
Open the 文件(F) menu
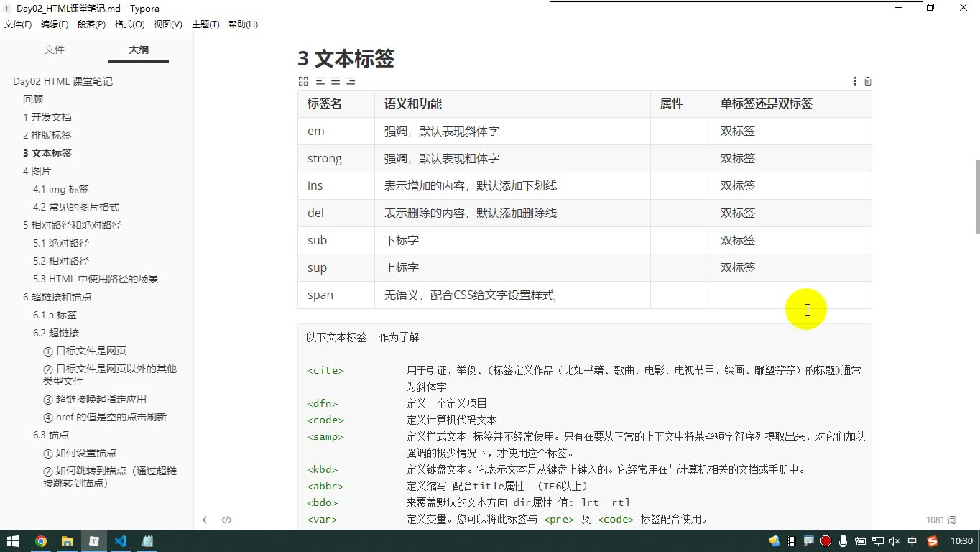[x=18, y=24]
